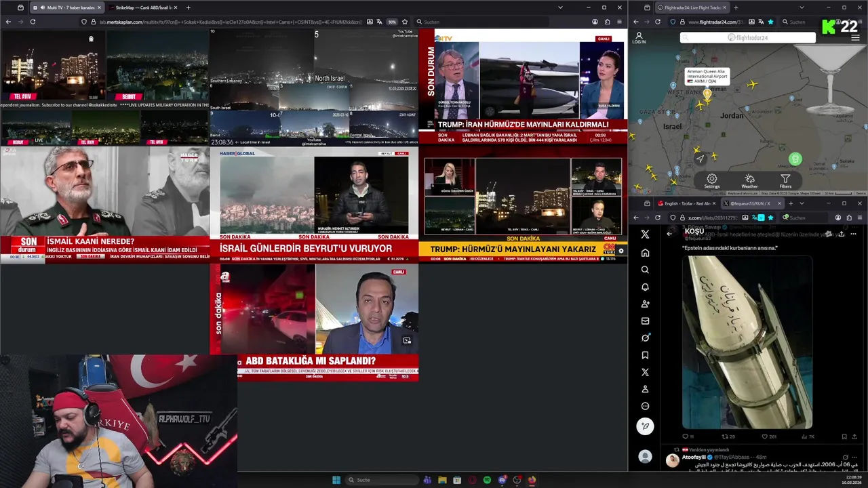Image resolution: width=868 pixels, height=488 pixels.
Task: Open X profile person icon in sidebar
Action: 645,389
